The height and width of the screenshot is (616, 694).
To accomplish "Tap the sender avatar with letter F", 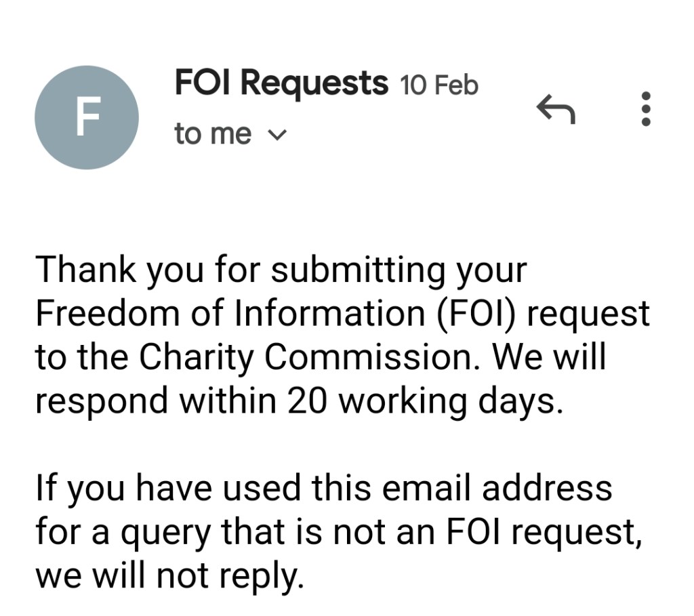I will 87,117.
